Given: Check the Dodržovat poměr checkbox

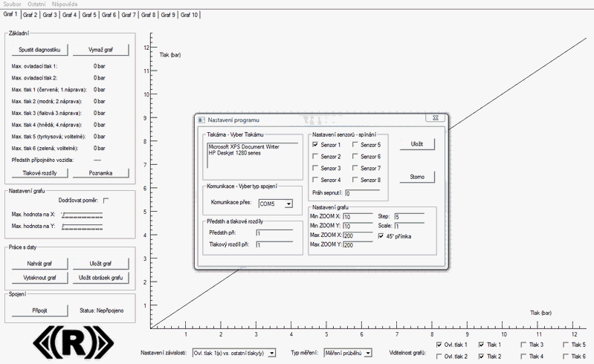Looking at the screenshot, I should click(106, 200).
